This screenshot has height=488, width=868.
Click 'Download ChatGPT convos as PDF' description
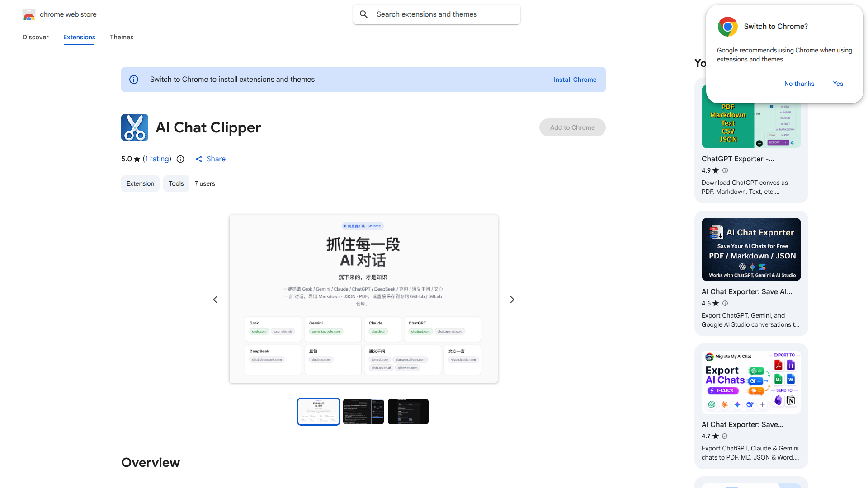[745, 187]
